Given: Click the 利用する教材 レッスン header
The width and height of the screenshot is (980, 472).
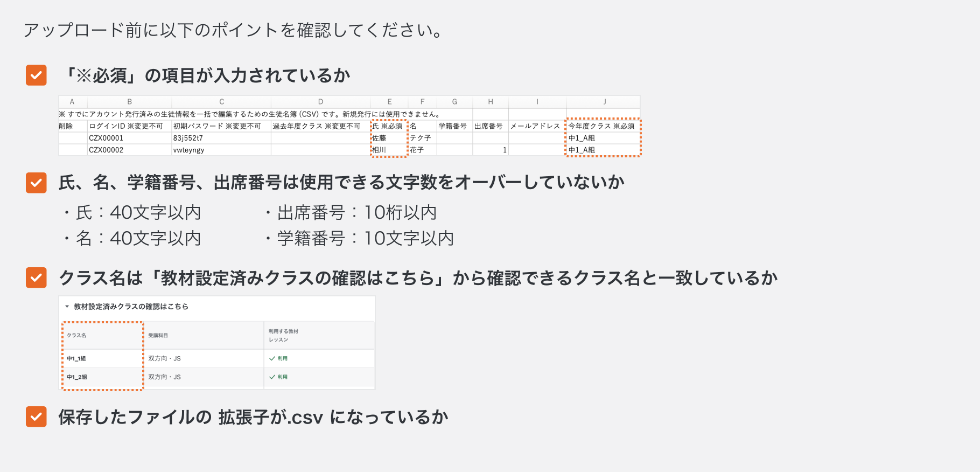Looking at the screenshot, I should [x=283, y=335].
